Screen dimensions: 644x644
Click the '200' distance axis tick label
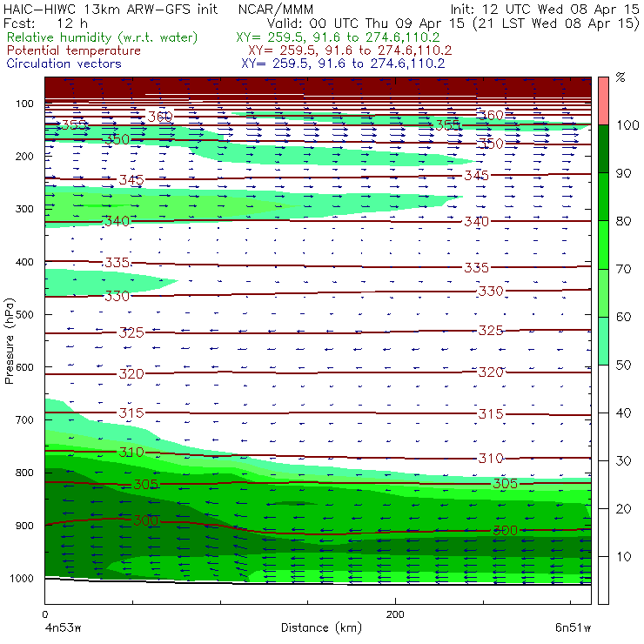(395, 614)
